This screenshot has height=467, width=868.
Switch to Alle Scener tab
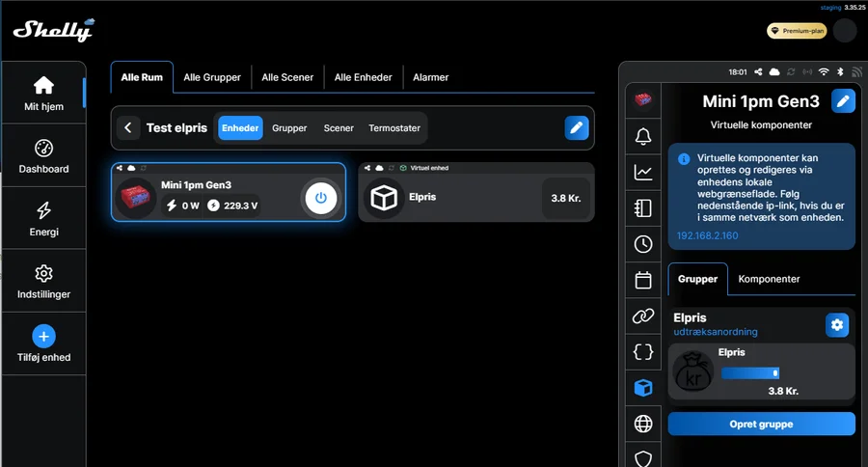(x=287, y=77)
